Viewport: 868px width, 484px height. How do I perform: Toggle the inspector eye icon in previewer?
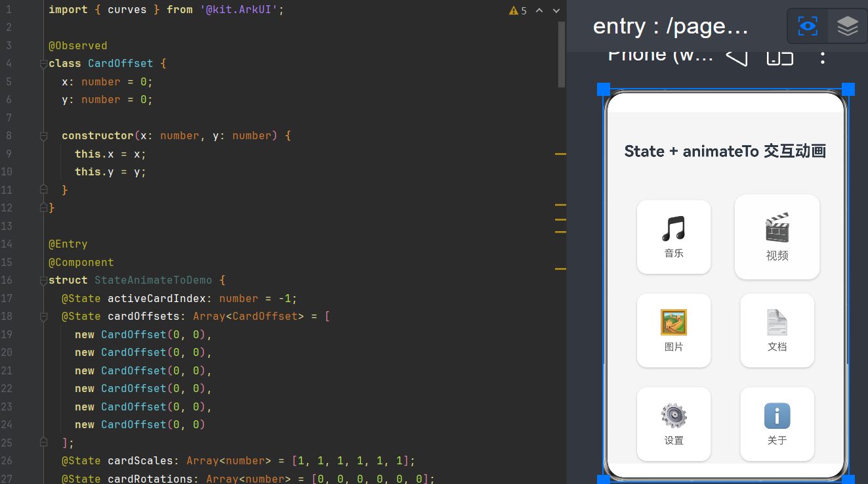[808, 26]
